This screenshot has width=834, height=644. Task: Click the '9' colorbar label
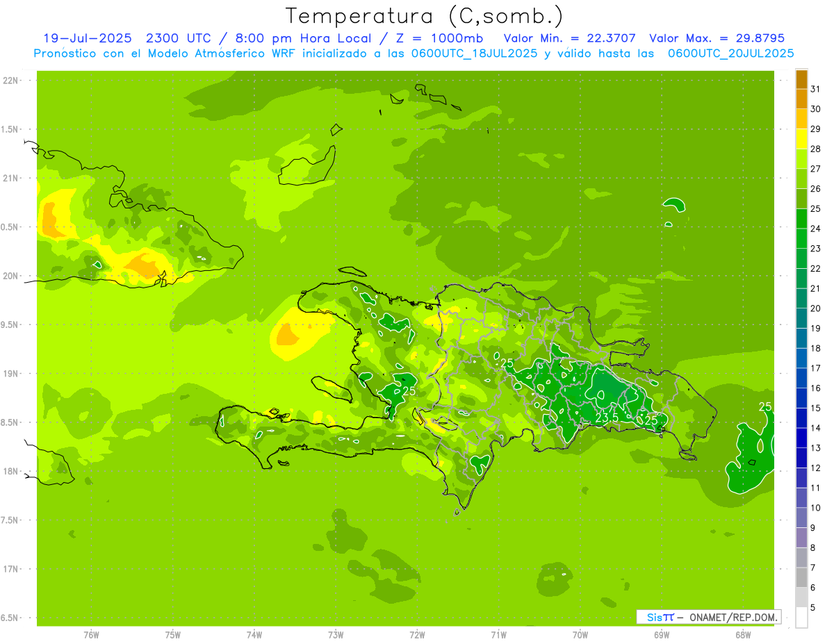point(813,528)
